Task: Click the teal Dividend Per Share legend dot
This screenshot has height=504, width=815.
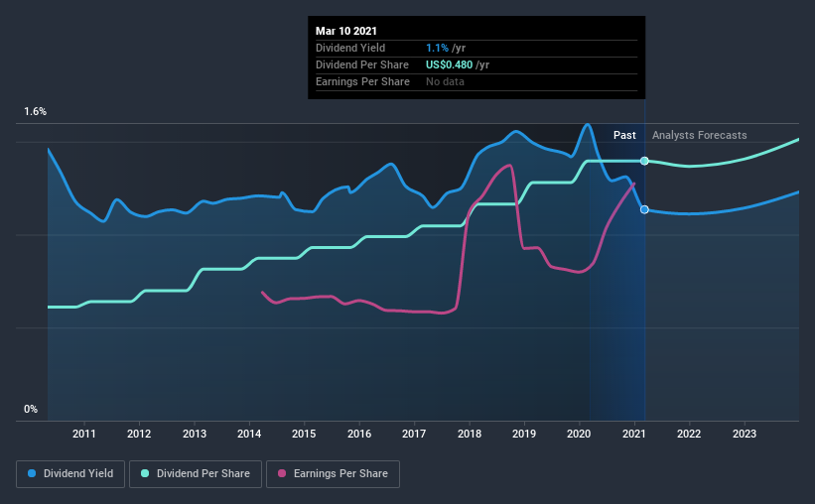Action: pyautogui.click(x=145, y=473)
